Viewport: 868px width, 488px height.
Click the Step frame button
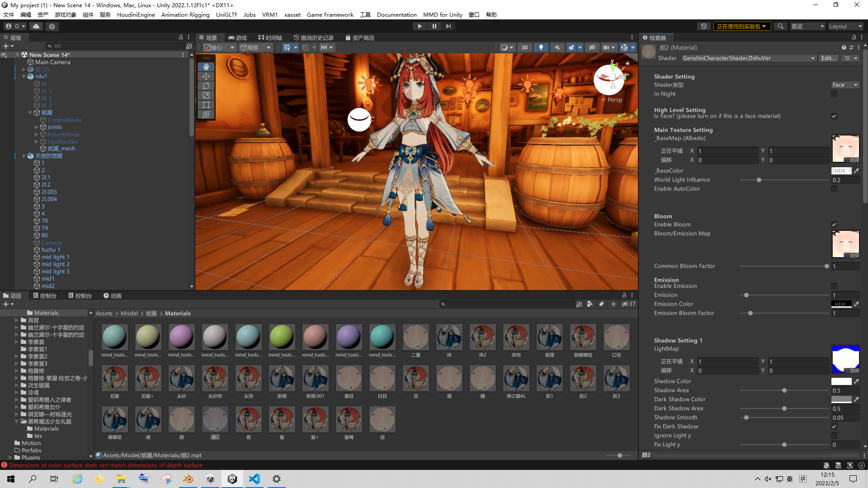click(x=448, y=26)
